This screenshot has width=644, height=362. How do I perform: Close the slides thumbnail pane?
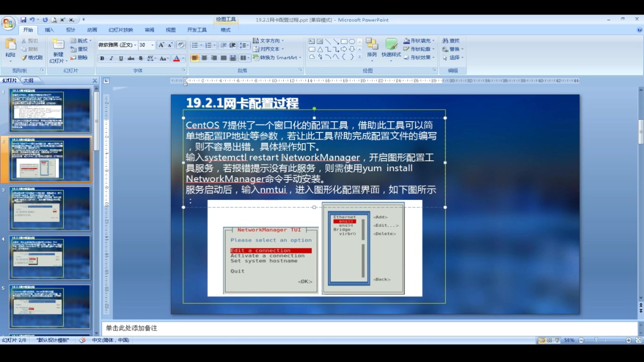95,81
